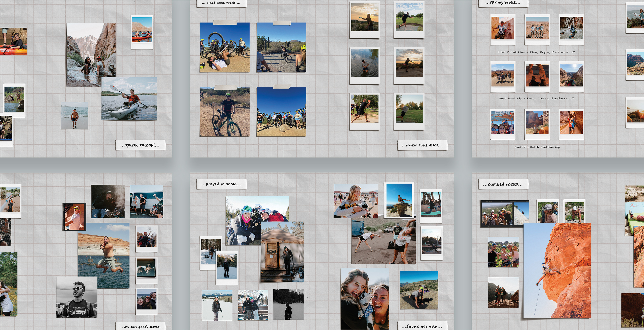
Task: Select the solo mountain biker photo
Action: pos(225,112)
